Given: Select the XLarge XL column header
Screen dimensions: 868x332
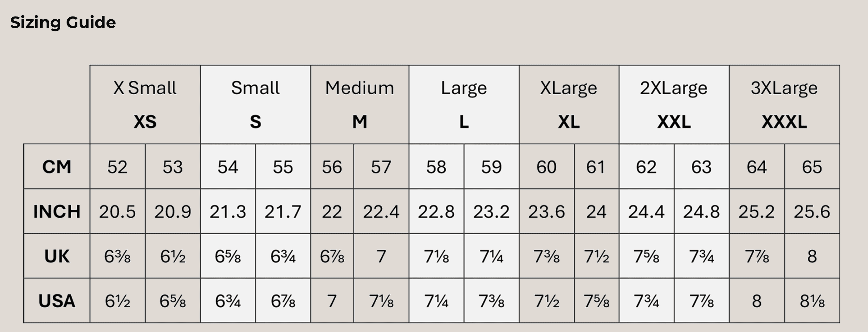Looking at the screenshot, I should click(569, 104).
